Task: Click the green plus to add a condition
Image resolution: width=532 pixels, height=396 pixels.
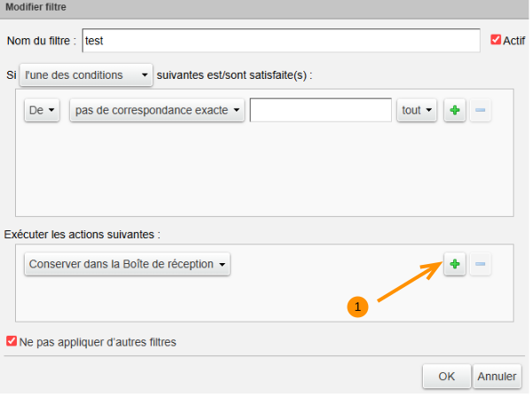Action: 454,111
